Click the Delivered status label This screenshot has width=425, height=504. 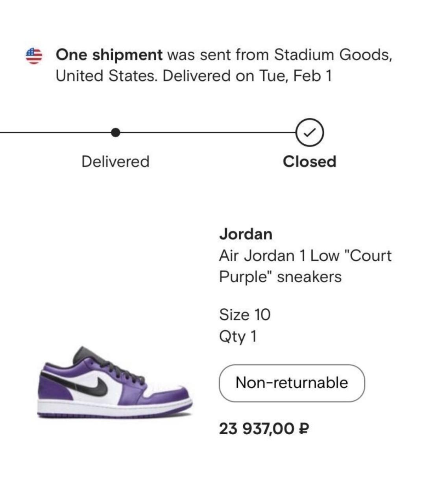(x=115, y=161)
